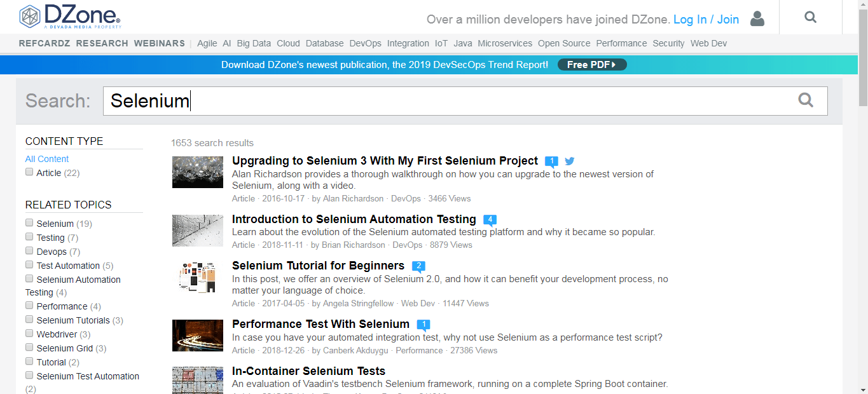Toggle the Webdriver topic checkbox
The width and height of the screenshot is (868, 394).
coord(29,334)
